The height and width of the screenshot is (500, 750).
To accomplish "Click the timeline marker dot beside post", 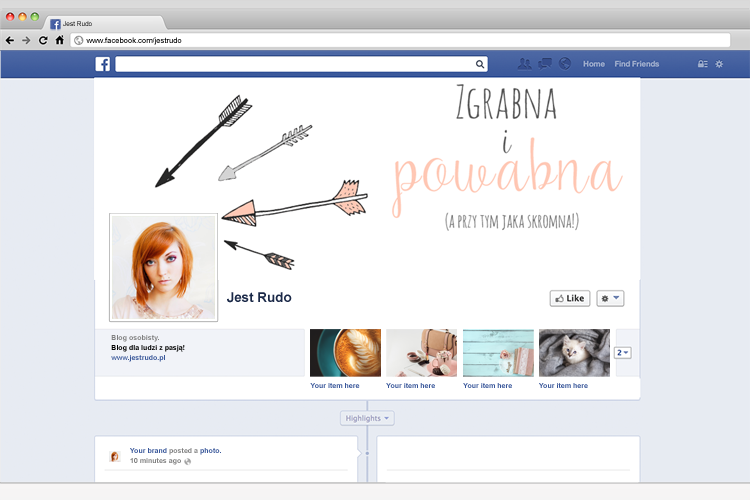I will tap(367, 453).
